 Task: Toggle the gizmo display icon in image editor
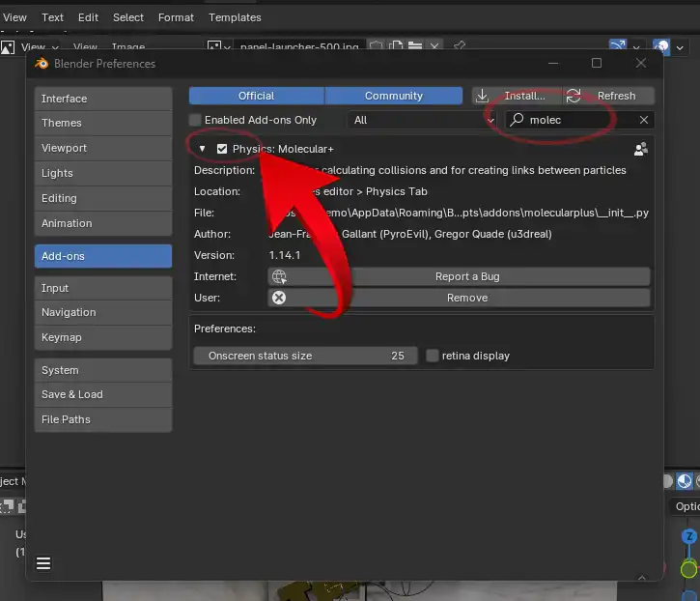(x=618, y=46)
